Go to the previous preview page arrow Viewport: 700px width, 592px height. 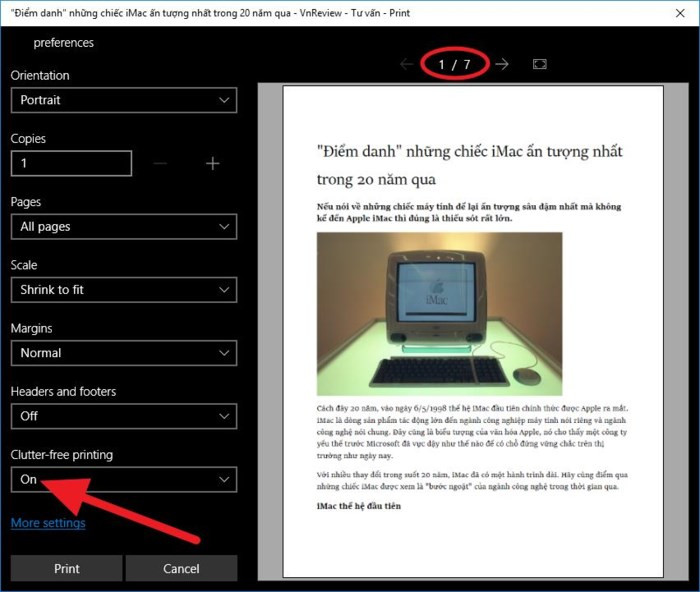click(x=407, y=64)
